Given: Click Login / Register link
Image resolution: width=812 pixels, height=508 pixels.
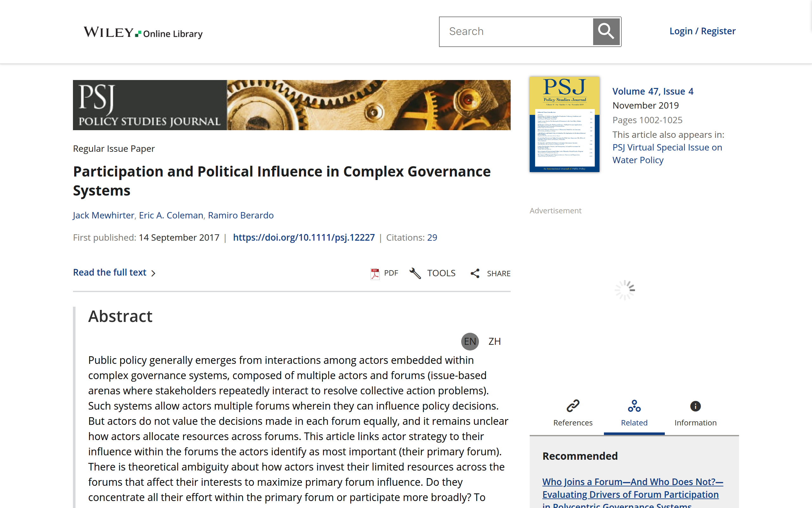Looking at the screenshot, I should 703,31.
